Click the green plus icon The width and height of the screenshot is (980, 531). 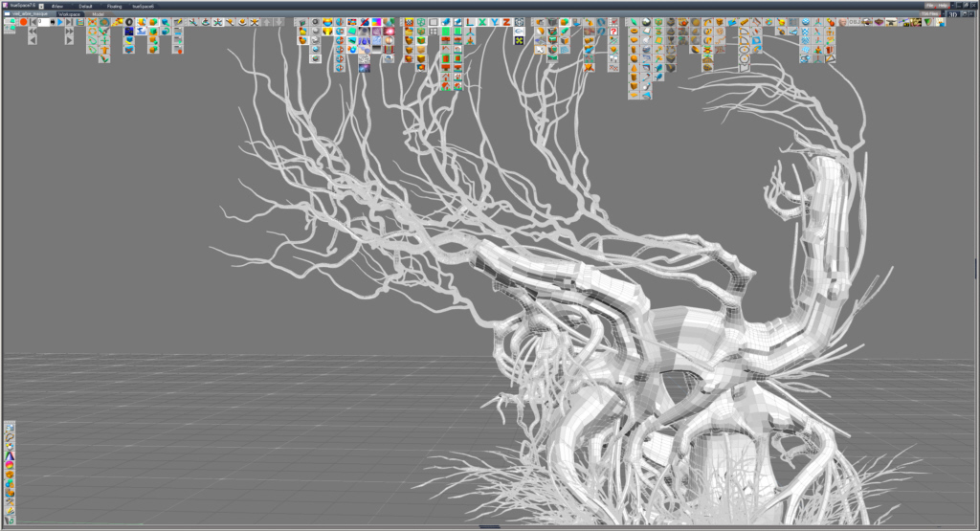[104, 40]
